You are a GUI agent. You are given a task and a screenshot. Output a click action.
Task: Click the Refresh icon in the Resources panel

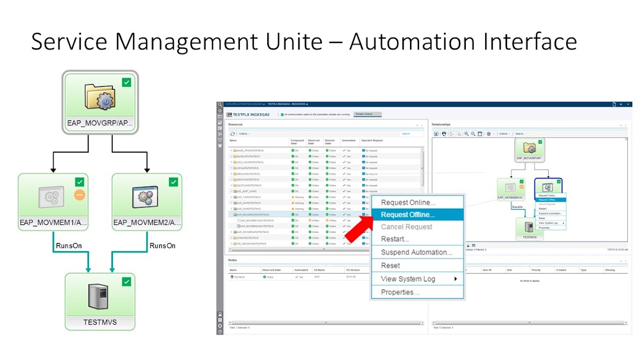click(232, 134)
